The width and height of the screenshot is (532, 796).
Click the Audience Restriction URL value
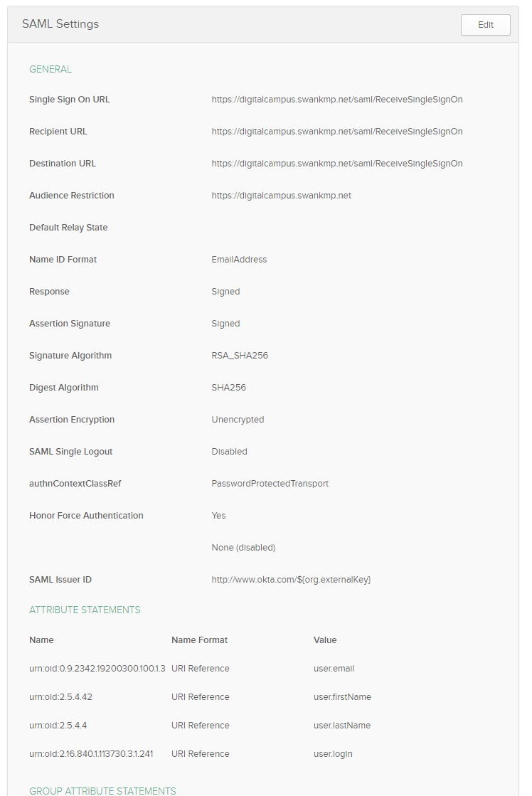(281, 196)
